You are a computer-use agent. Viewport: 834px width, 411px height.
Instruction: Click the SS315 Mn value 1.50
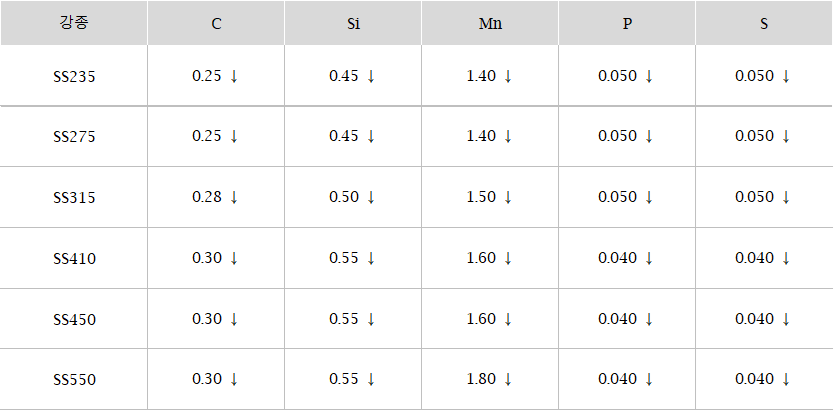(x=481, y=197)
